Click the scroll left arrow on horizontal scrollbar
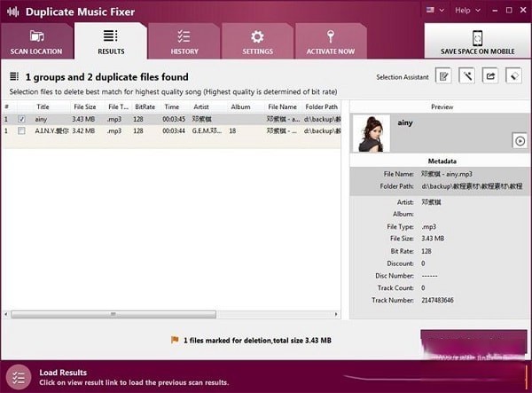The width and height of the screenshot is (532, 393). pos(6,314)
